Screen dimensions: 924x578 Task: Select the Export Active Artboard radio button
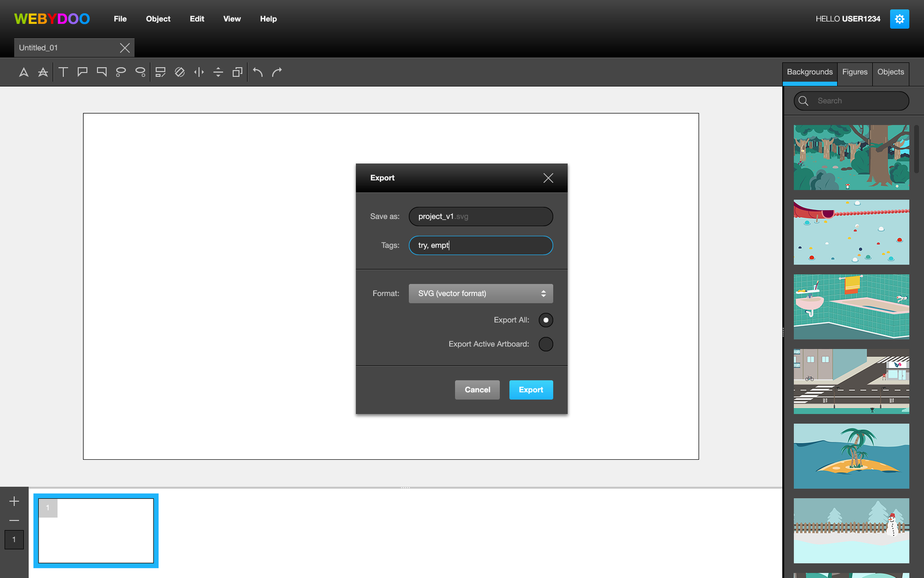pyautogui.click(x=546, y=344)
